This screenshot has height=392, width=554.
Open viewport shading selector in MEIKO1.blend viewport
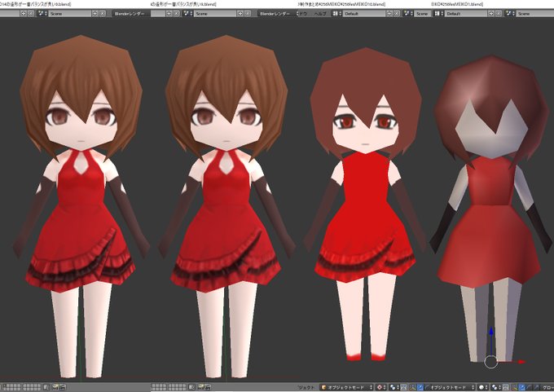(483, 387)
